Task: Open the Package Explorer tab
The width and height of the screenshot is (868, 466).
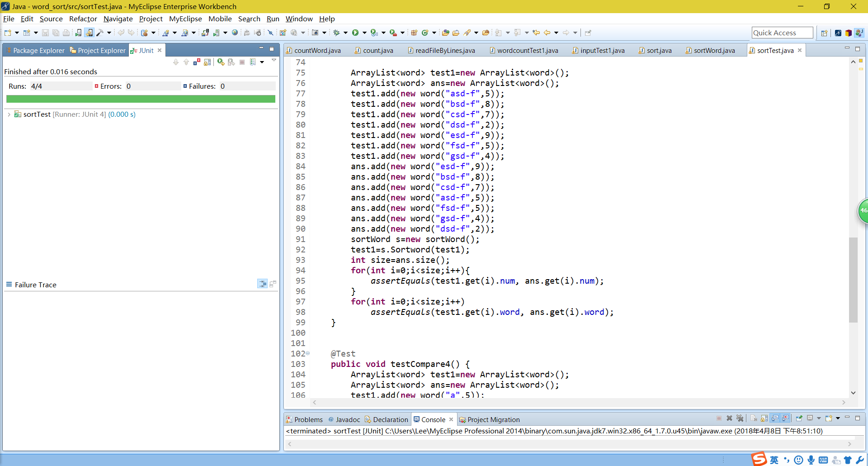Action: (x=38, y=50)
